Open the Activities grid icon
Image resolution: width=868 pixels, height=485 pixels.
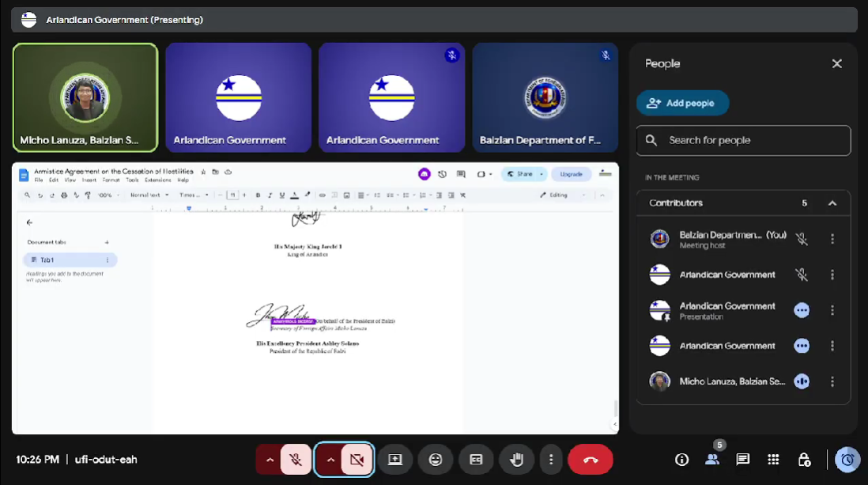point(773,460)
